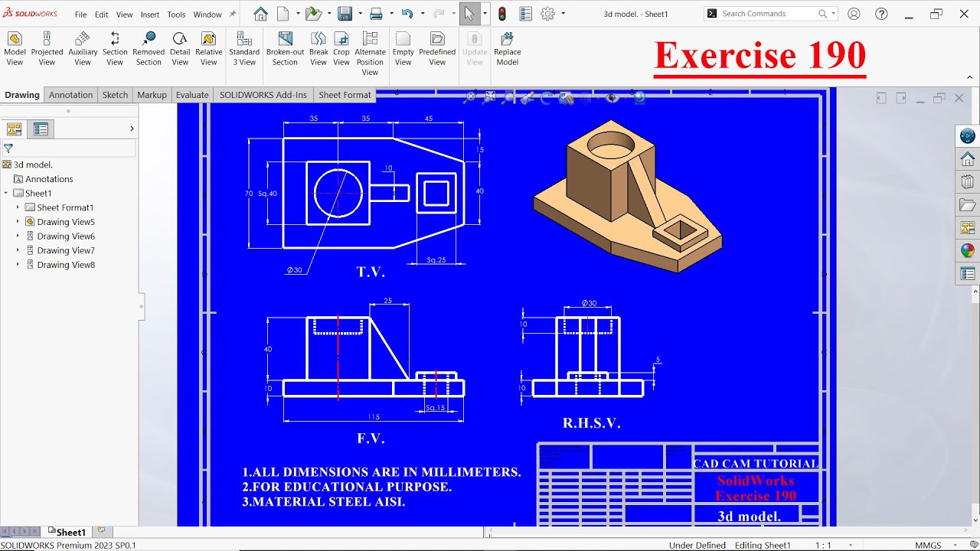Open SOLIDWORKS Resources home pane
The image size is (980, 551).
(x=968, y=159)
